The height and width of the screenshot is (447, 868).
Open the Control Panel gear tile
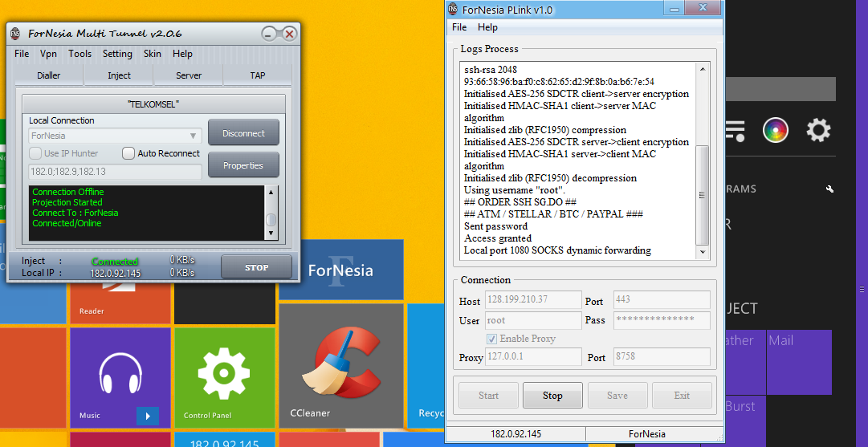tap(224, 376)
